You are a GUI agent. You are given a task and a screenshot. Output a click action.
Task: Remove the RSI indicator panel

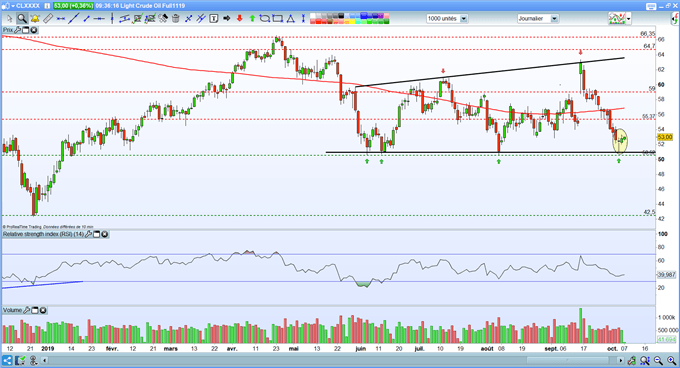(105, 234)
